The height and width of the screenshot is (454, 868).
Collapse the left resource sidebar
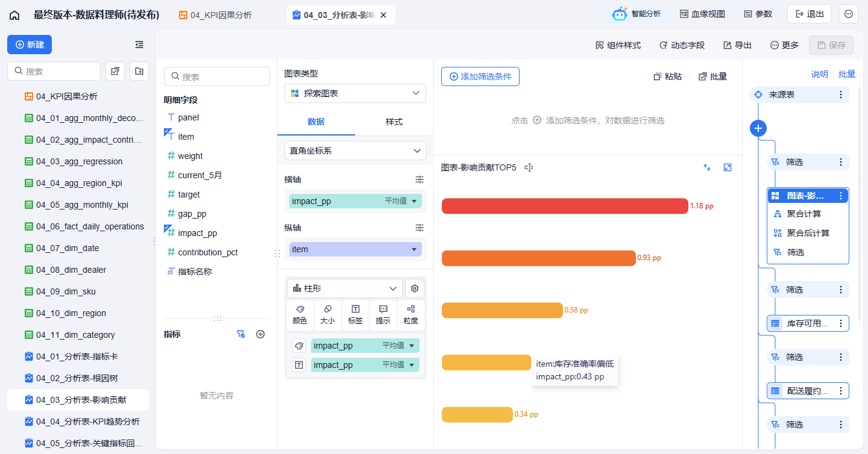point(139,45)
